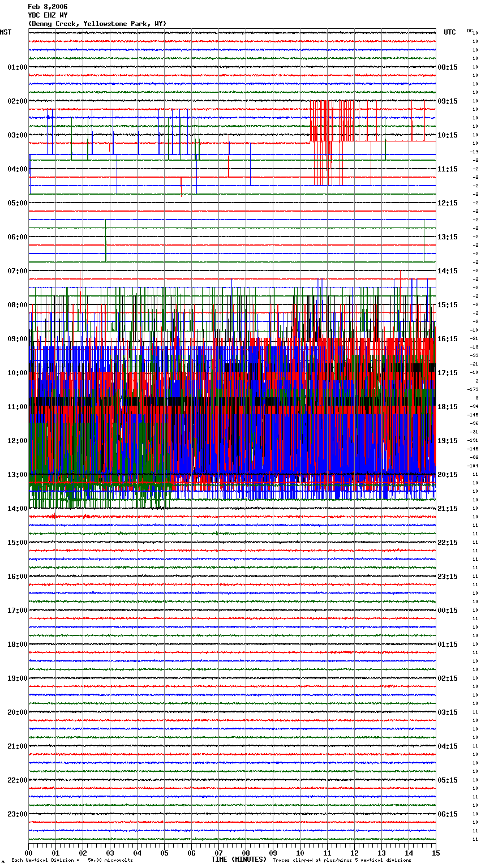
Task: Select the 14:00 MST time label
Action: pos(18,509)
